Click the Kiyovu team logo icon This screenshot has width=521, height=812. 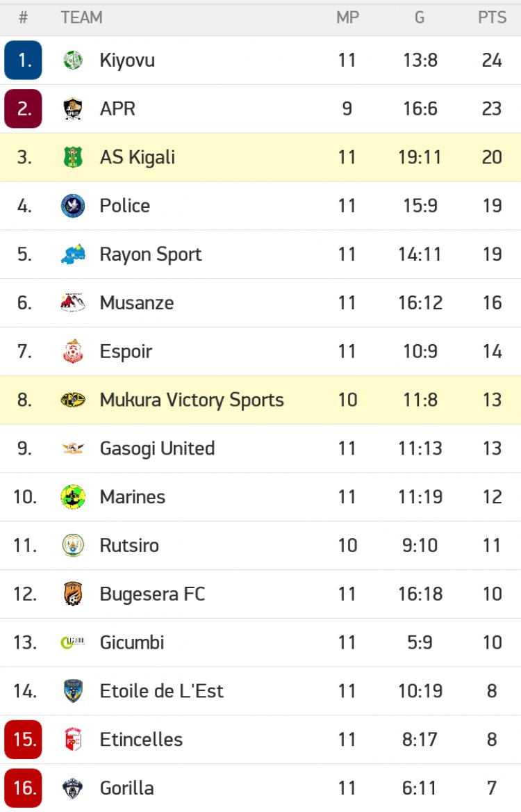(73, 60)
